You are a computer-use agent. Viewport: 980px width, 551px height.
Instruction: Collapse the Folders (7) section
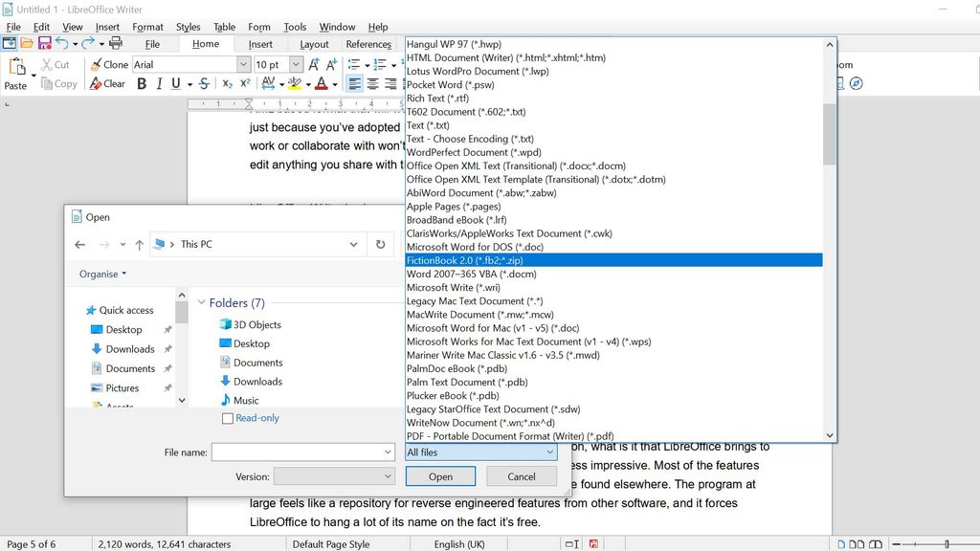pos(202,302)
